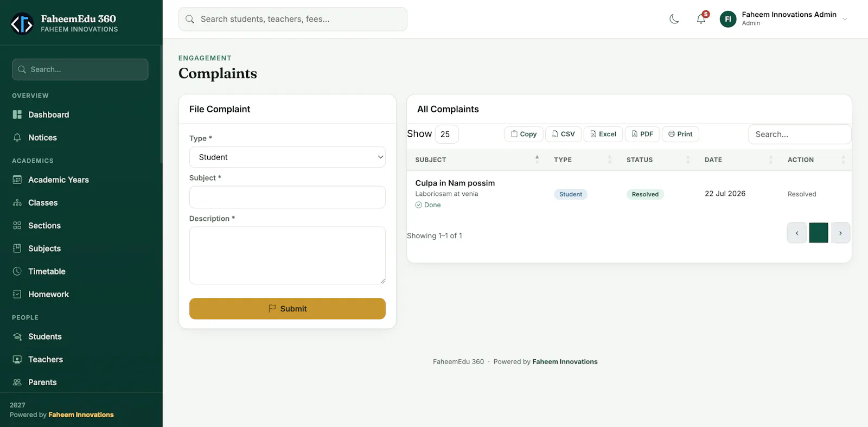Expand the Faheem Innovations Admin user menu
This screenshot has width=868, height=427.
coord(784,19)
